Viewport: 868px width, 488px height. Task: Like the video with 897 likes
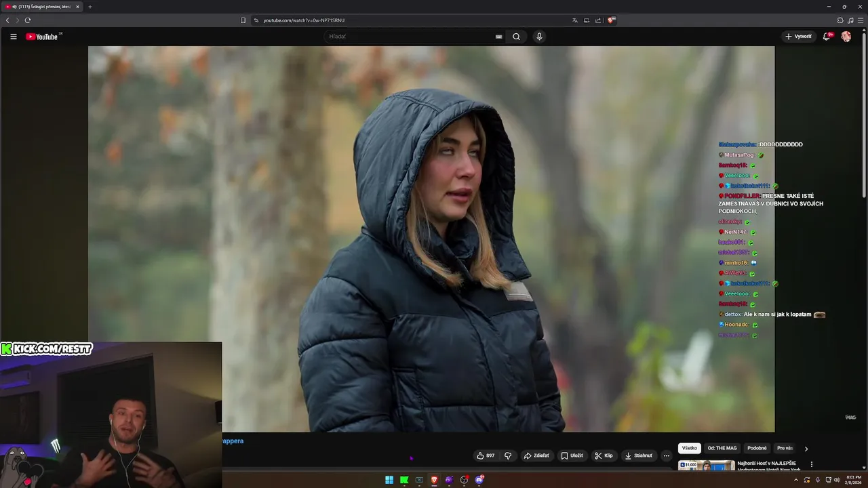[486, 455]
